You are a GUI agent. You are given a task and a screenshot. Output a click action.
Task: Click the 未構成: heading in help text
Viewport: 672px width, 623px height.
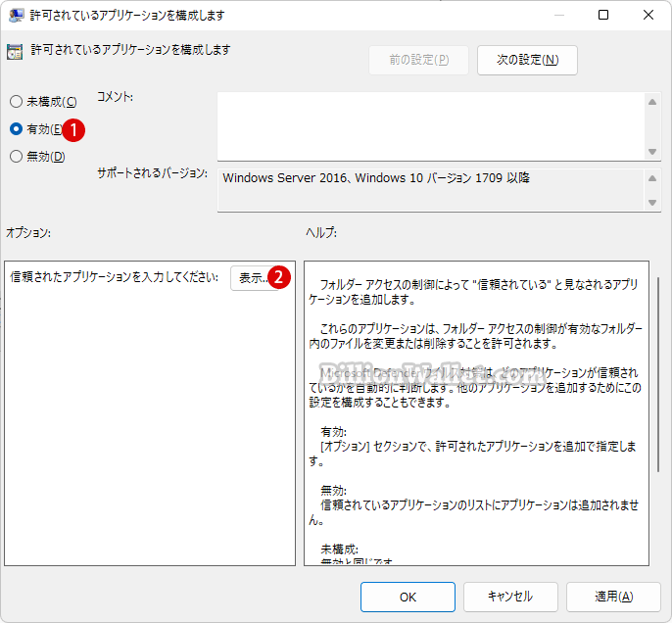coord(339,550)
